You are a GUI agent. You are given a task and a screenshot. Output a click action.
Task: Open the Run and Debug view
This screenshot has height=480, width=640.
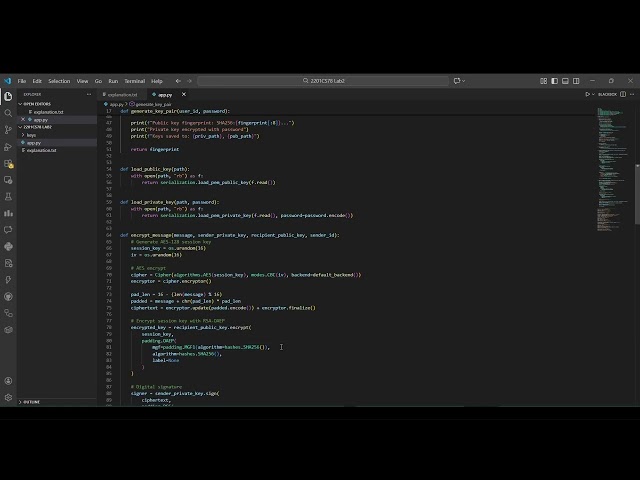pyautogui.click(x=8, y=147)
